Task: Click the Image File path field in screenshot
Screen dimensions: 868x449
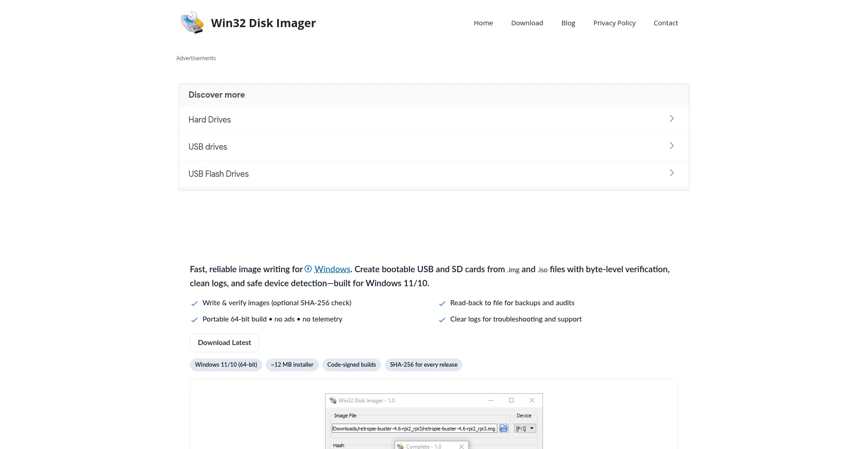Action: [x=415, y=429]
